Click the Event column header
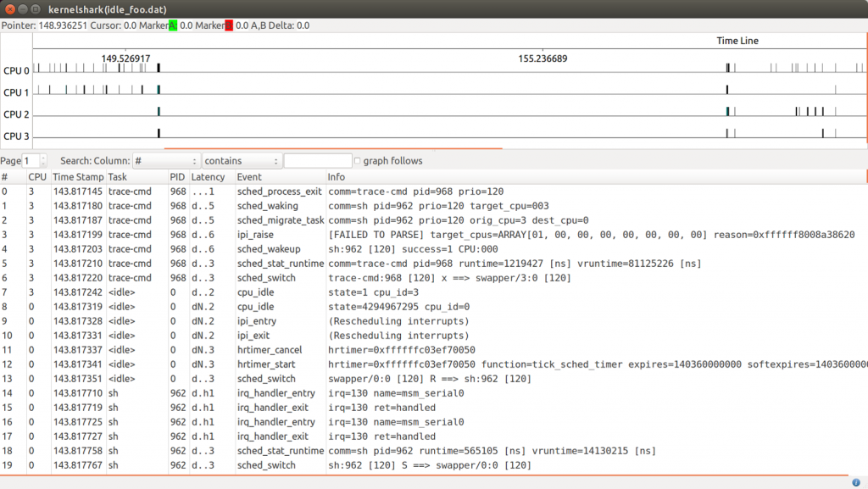The image size is (868, 489). point(249,177)
